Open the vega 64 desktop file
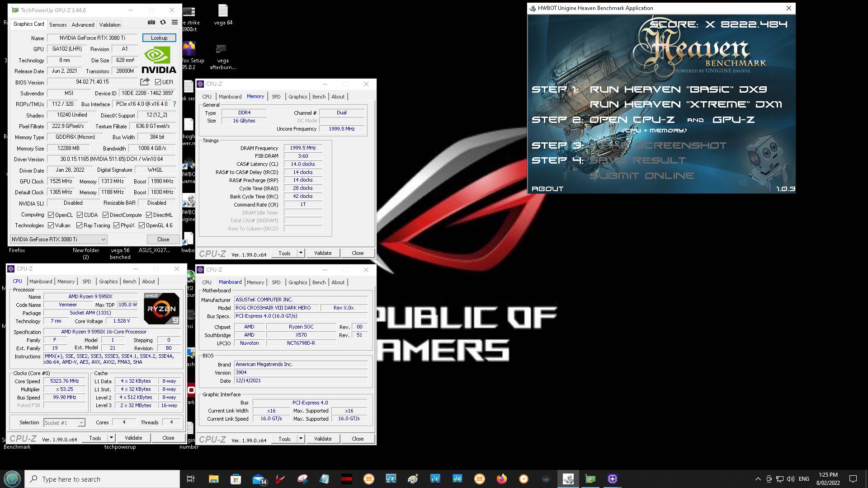The width and height of the screenshot is (868, 488). 223,15
